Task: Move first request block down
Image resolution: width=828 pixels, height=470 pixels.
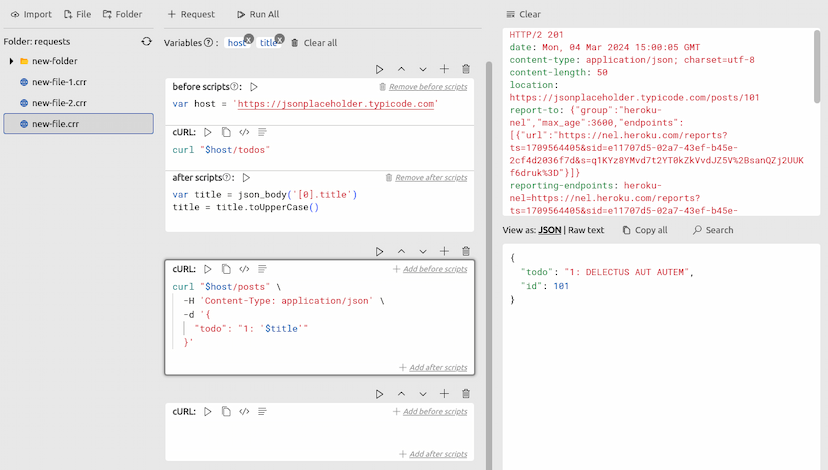Action: click(x=423, y=69)
